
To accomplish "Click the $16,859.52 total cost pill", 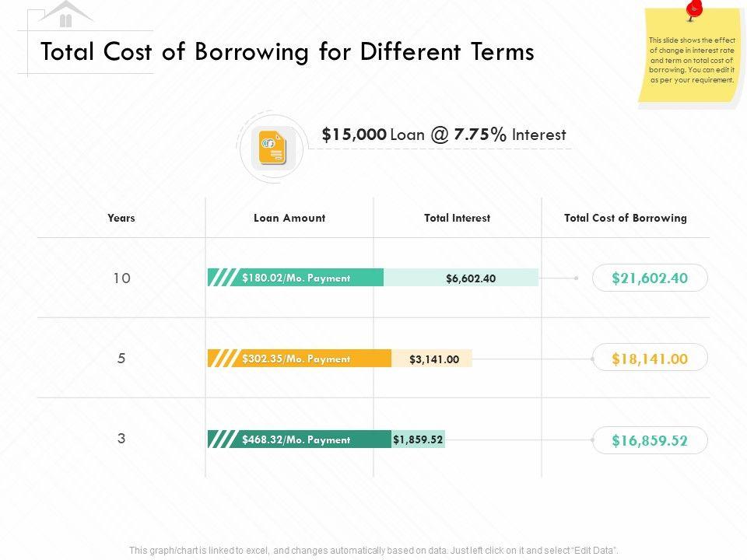I will point(650,440).
